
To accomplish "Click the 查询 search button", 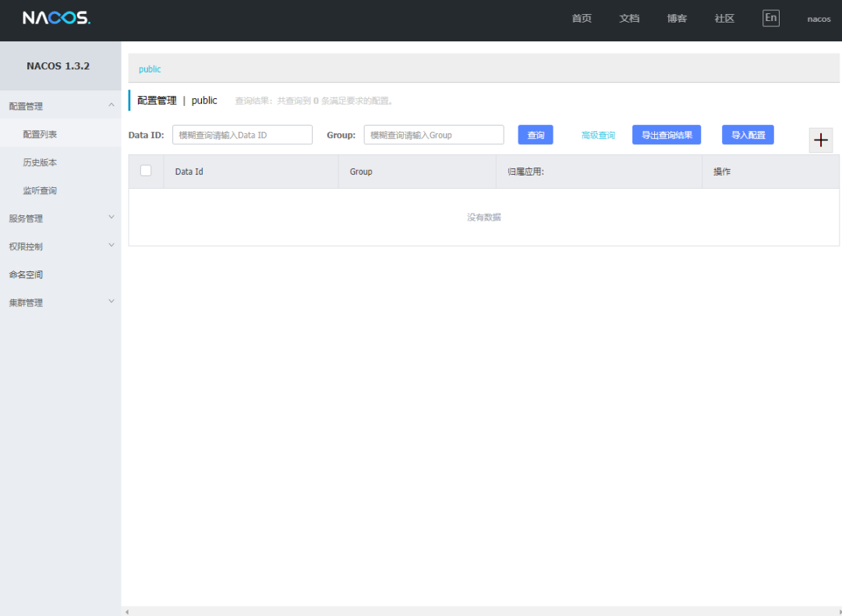I will (536, 134).
